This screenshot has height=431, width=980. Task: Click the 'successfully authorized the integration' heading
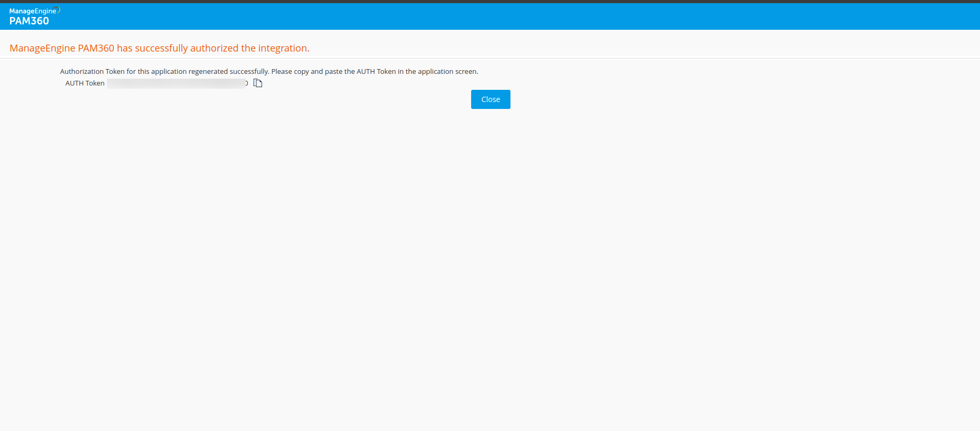coord(160,48)
